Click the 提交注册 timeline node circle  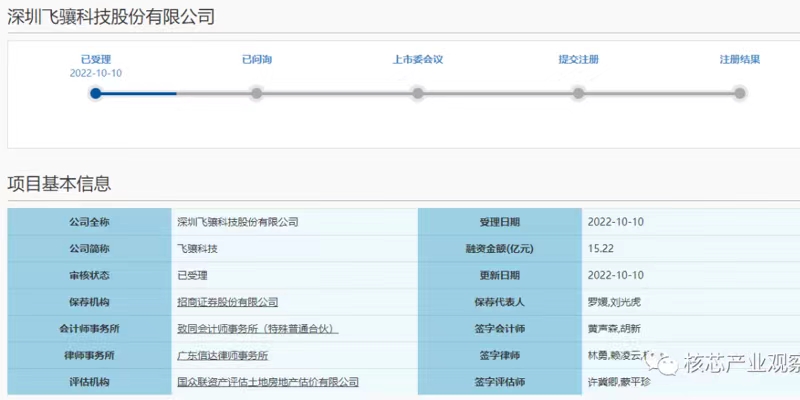[578, 93]
